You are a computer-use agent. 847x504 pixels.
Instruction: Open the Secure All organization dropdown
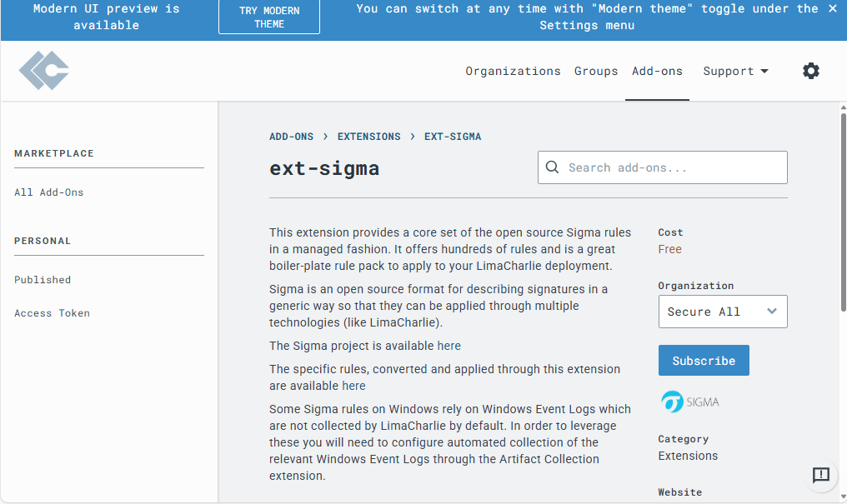722,312
